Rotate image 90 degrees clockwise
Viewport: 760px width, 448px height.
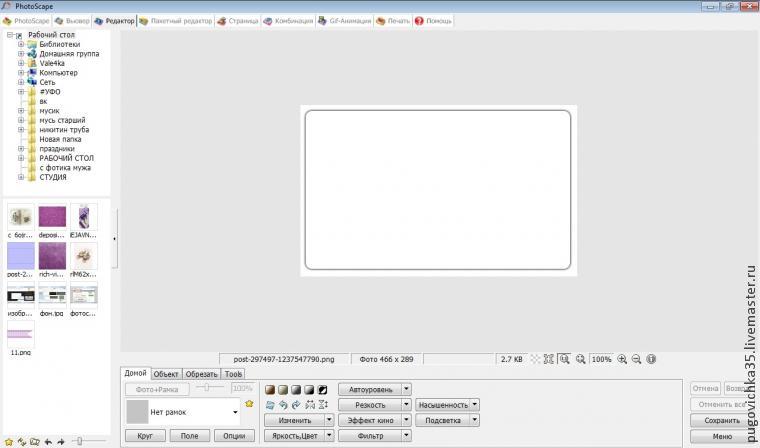click(296, 404)
